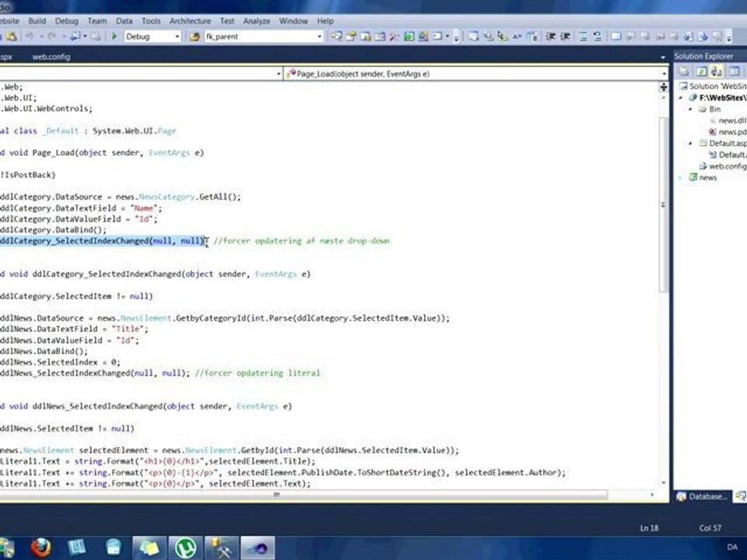Collapse the Default.aspx node
Viewport: 747px width, 560px height.
pyautogui.click(x=690, y=143)
